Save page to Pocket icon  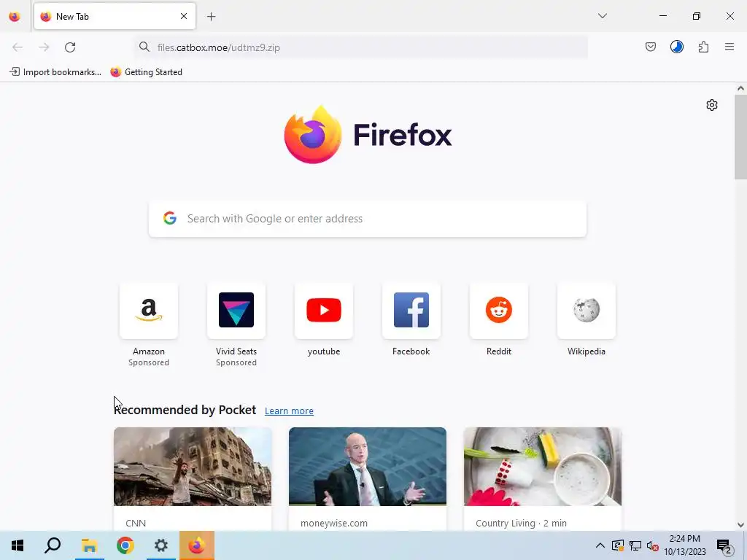click(651, 47)
